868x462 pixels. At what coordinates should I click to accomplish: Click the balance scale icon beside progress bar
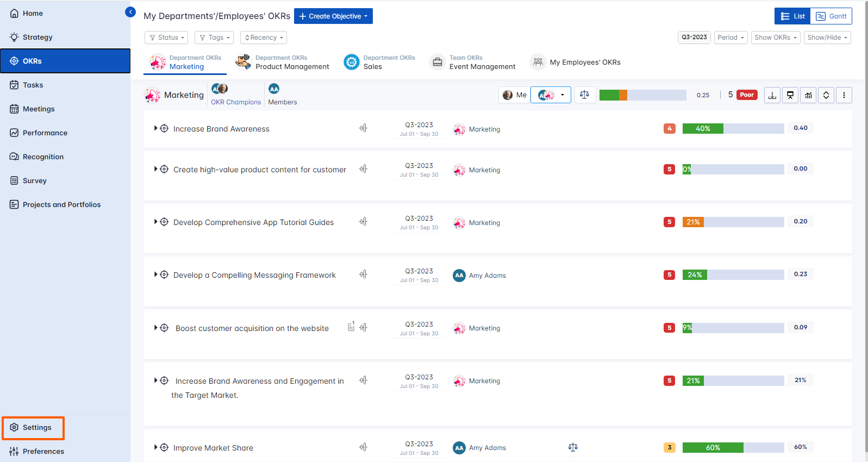(x=584, y=95)
